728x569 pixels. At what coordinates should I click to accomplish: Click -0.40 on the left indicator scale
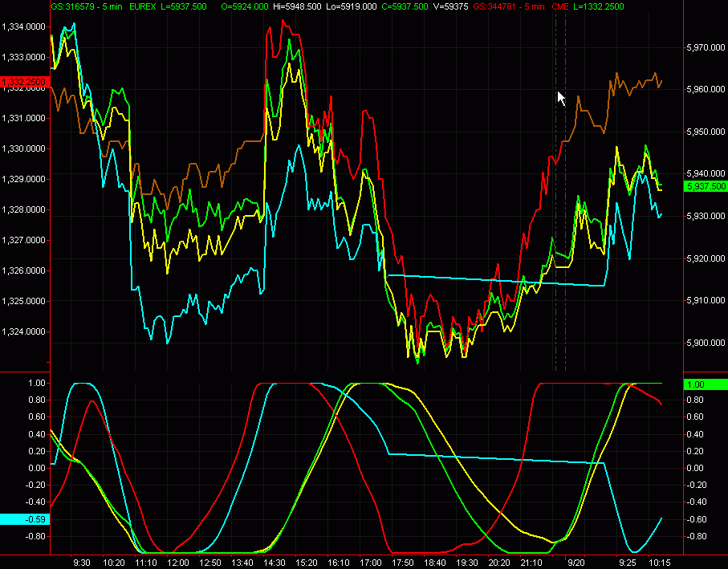[x=35, y=502]
